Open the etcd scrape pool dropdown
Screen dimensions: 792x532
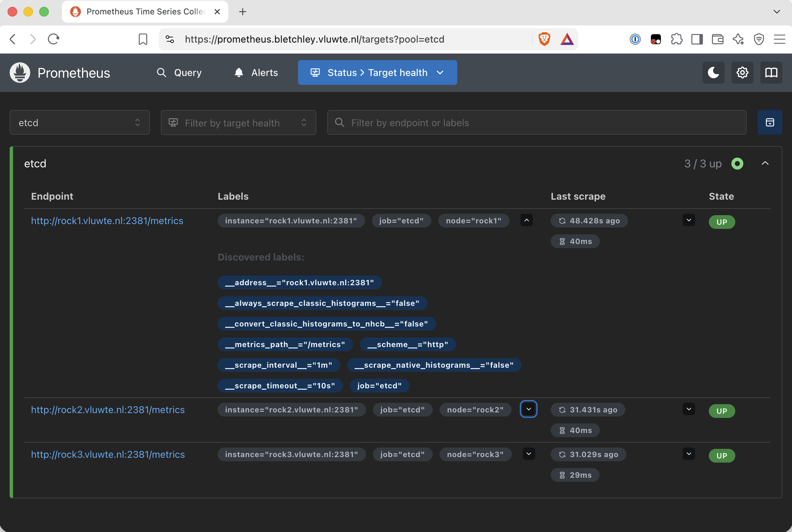[79, 122]
